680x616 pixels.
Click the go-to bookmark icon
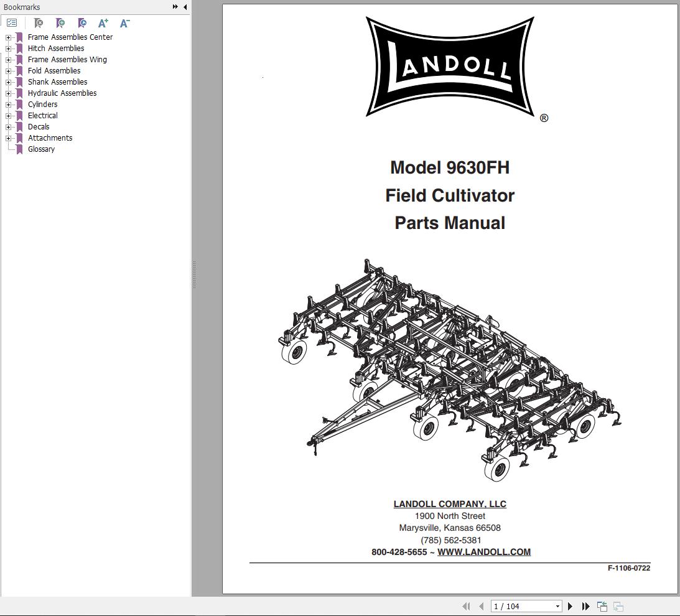(x=82, y=23)
